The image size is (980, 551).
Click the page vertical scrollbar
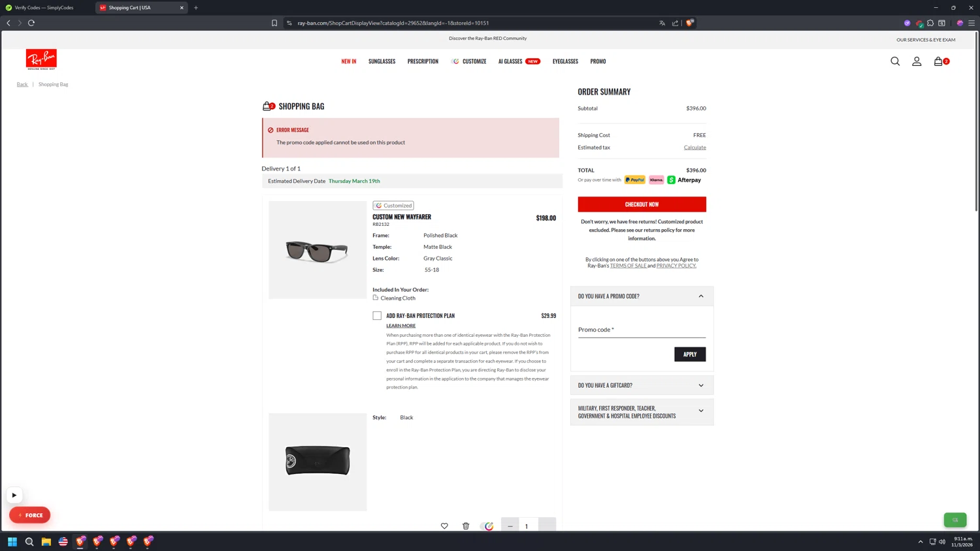click(x=977, y=121)
